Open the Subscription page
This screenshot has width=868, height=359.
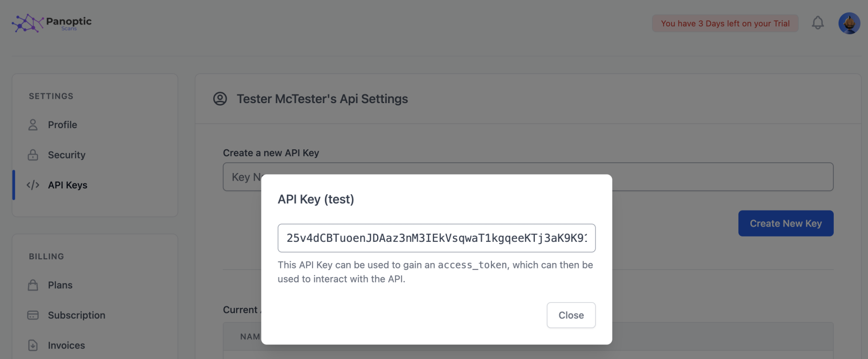(77, 315)
